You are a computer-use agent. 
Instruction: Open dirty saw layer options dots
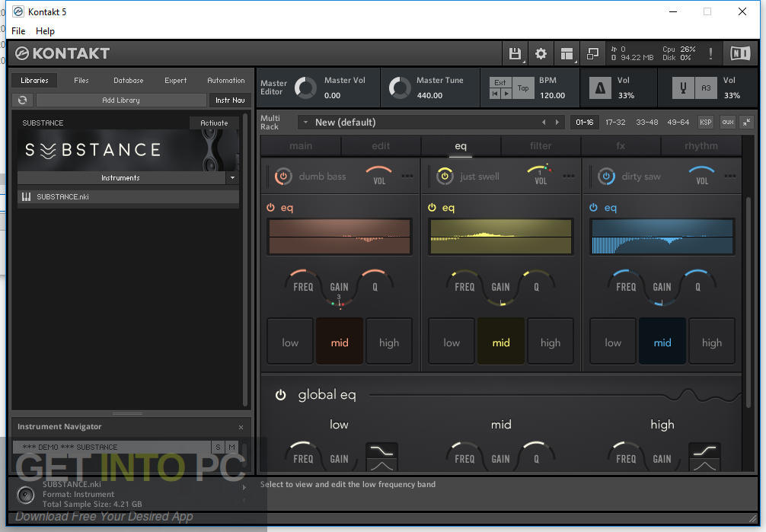[730, 176]
